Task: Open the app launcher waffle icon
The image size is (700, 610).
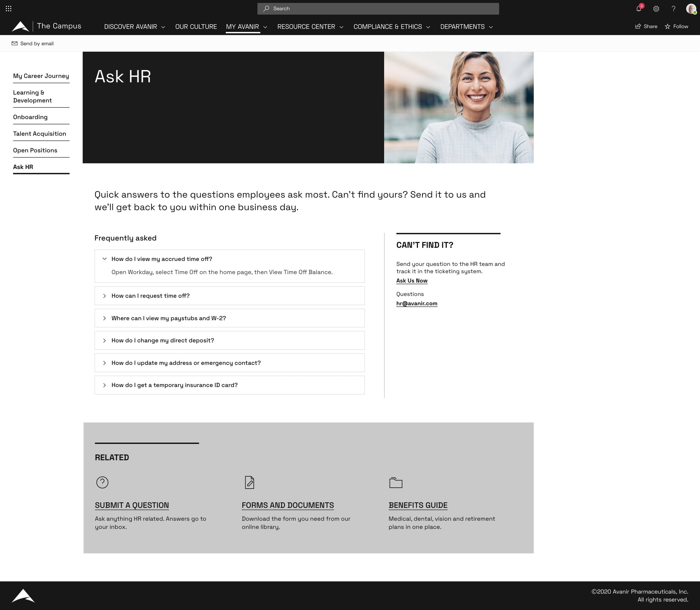Action: click(x=8, y=8)
